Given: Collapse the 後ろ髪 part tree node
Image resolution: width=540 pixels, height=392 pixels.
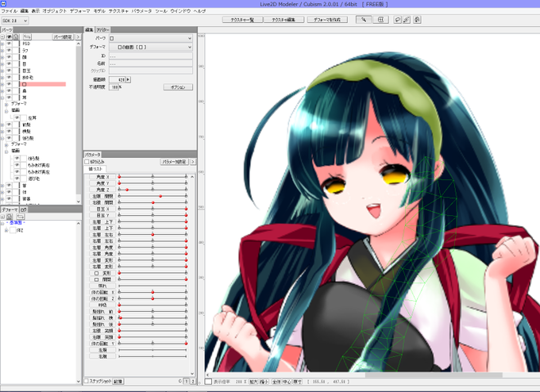Looking at the screenshot, I should (2, 138).
